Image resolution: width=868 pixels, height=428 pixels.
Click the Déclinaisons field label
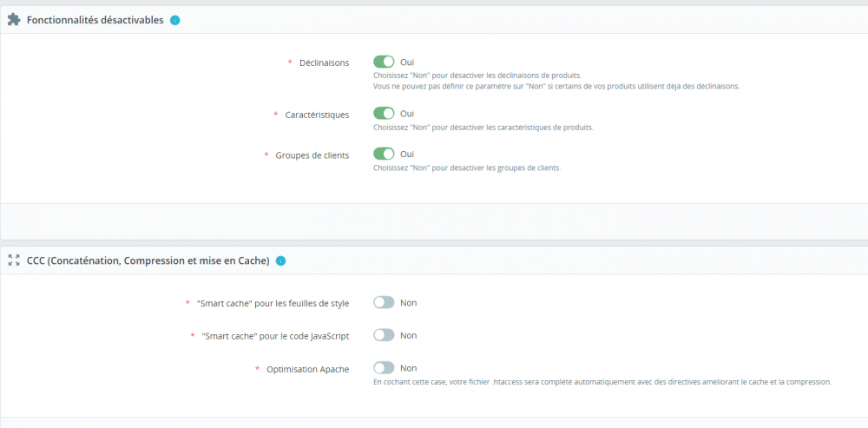point(324,63)
